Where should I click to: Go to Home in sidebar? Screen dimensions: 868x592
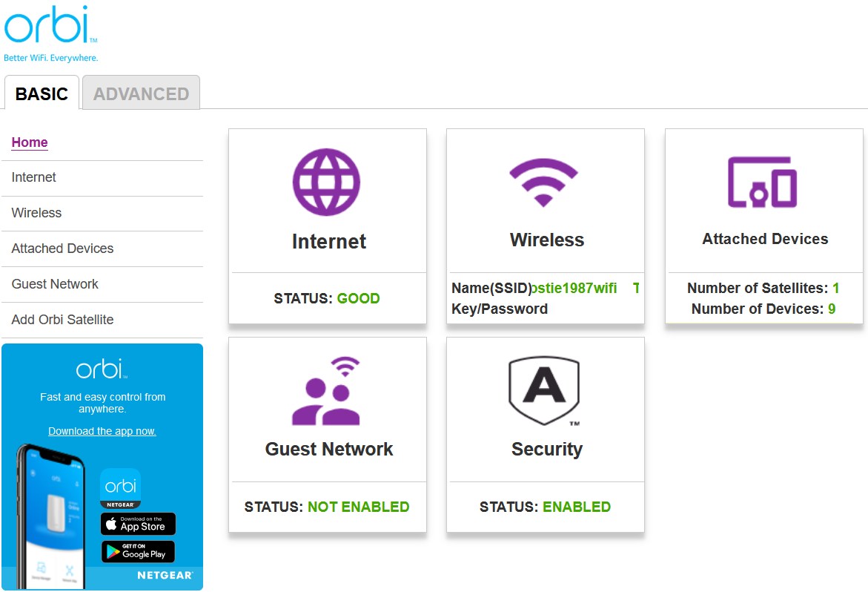(30, 142)
